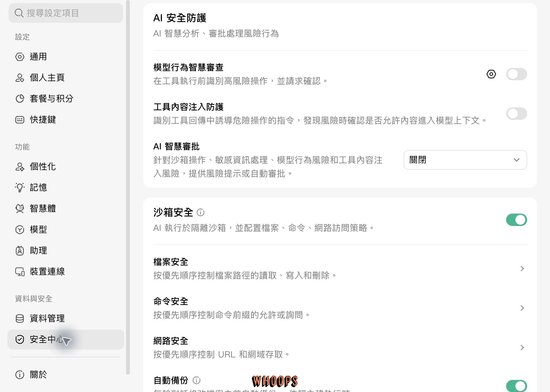Image resolution: width=550 pixels, height=392 pixels.
Task: Click the 模型 cube icon
Action: point(20,230)
